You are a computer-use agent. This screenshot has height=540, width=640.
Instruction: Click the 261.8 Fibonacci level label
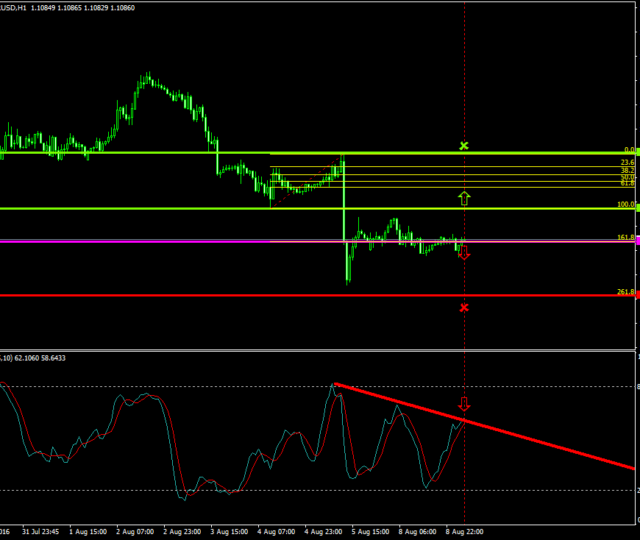click(x=626, y=292)
